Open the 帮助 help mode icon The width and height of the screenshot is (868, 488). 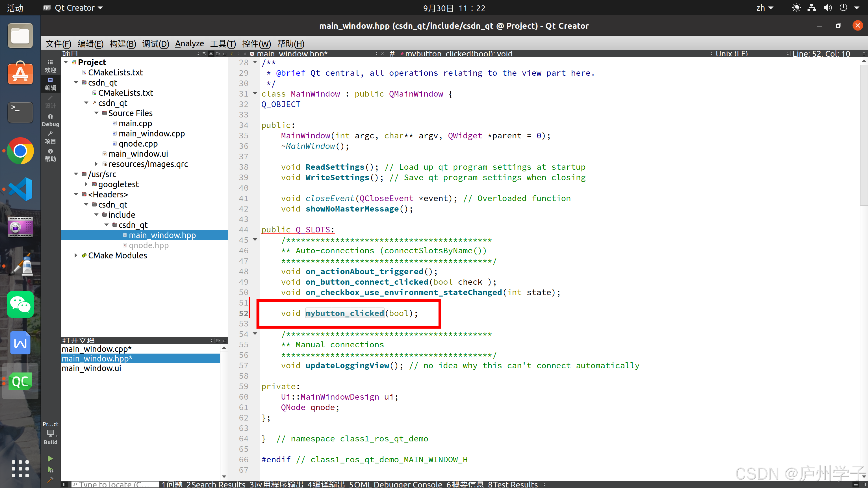(50, 155)
